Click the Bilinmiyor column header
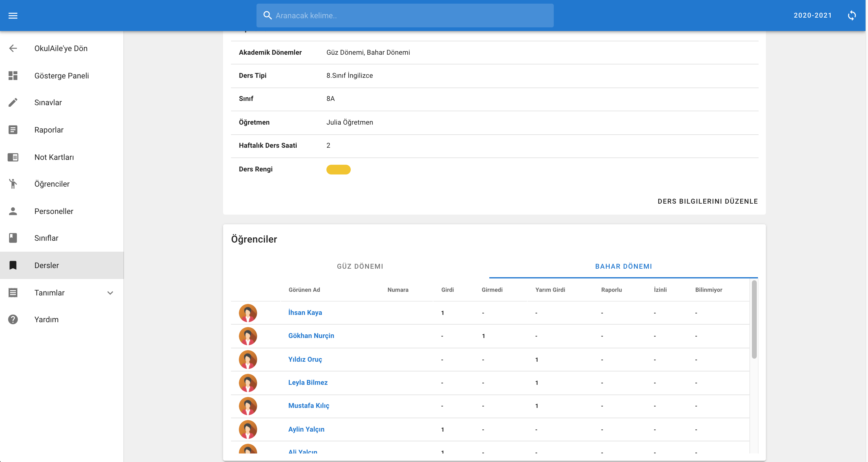Viewport: 868px width, 462px height. pos(708,290)
